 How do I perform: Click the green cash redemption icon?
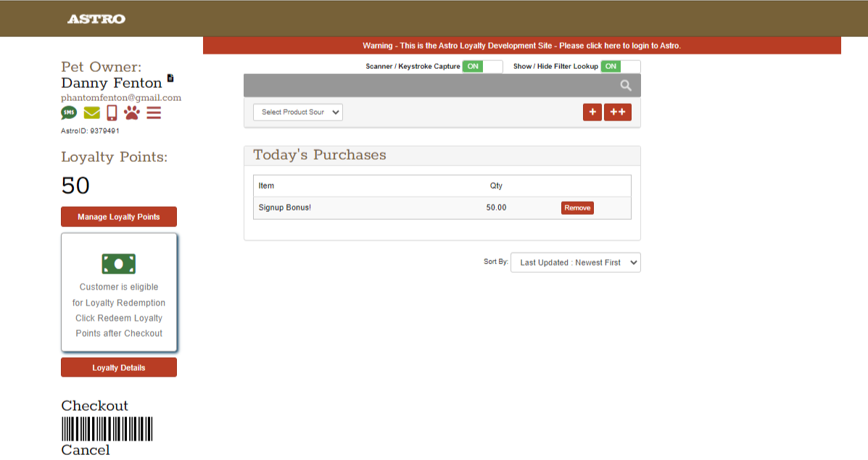pos(119,264)
